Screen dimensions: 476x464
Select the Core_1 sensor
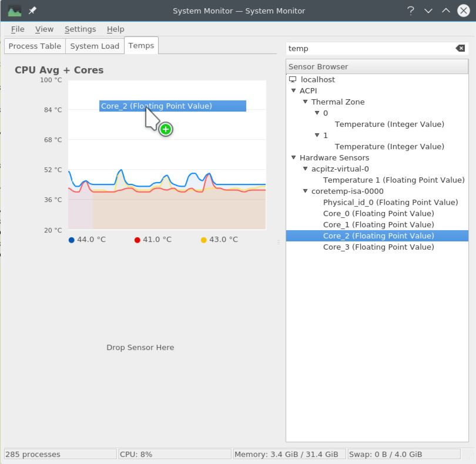click(x=378, y=225)
